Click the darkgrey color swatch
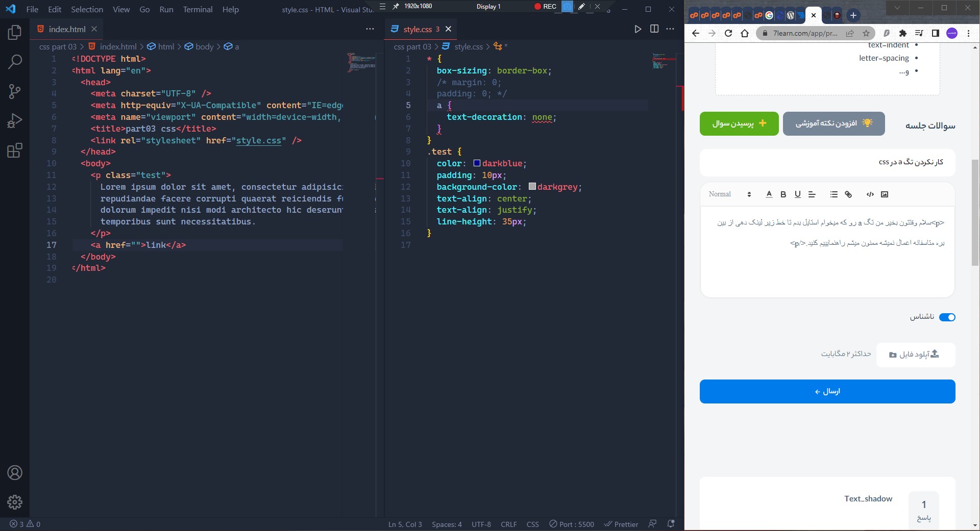980x531 pixels. click(532, 187)
